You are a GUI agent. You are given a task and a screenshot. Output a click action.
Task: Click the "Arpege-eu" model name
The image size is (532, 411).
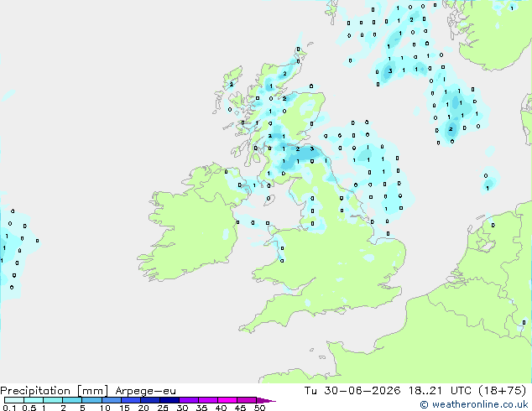point(145,391)
